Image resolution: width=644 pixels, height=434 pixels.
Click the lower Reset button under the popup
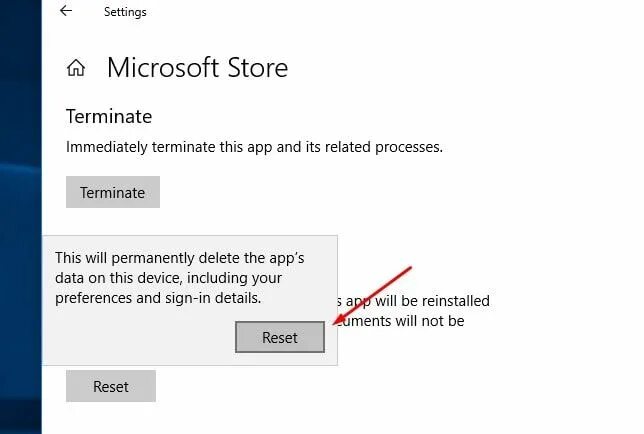coord(111,386)
